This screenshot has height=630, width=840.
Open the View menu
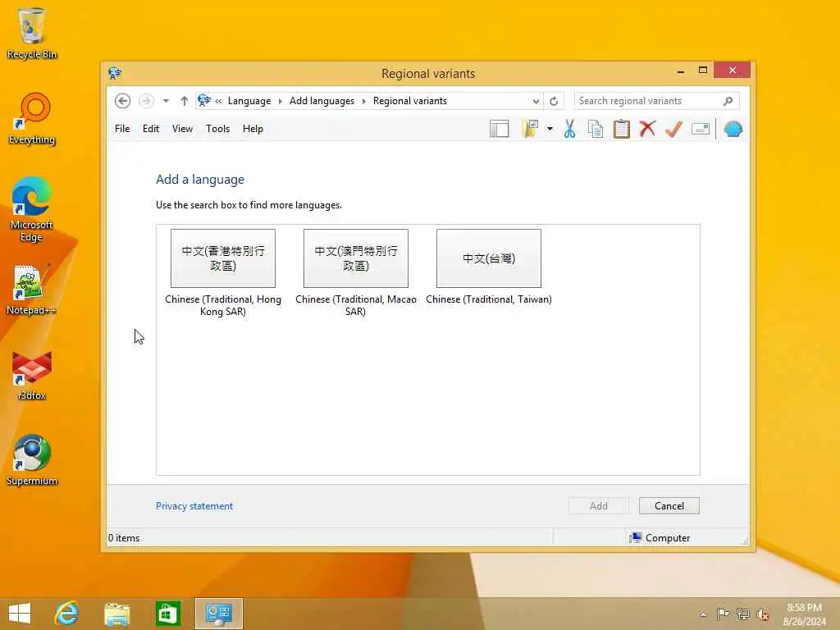click(182, 129)
